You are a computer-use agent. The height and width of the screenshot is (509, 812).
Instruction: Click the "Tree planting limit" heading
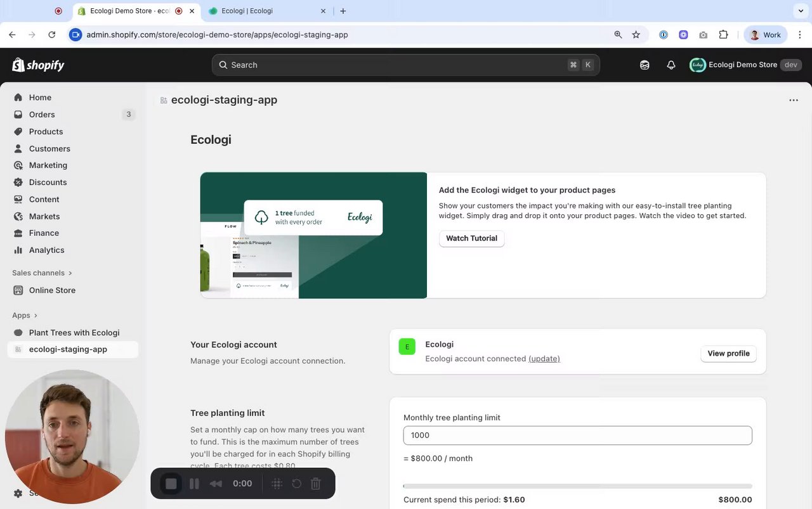pyautogui.click(x=227, y=413)
